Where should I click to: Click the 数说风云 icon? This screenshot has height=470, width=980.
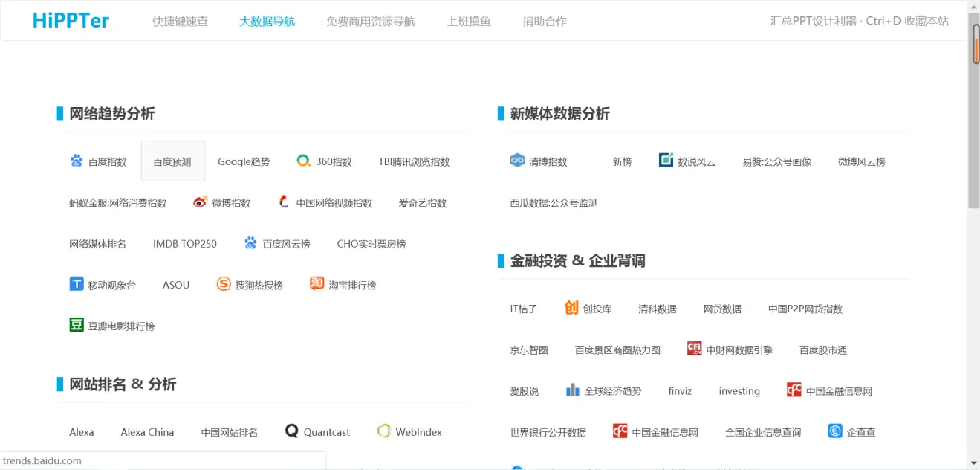(666, 160)
